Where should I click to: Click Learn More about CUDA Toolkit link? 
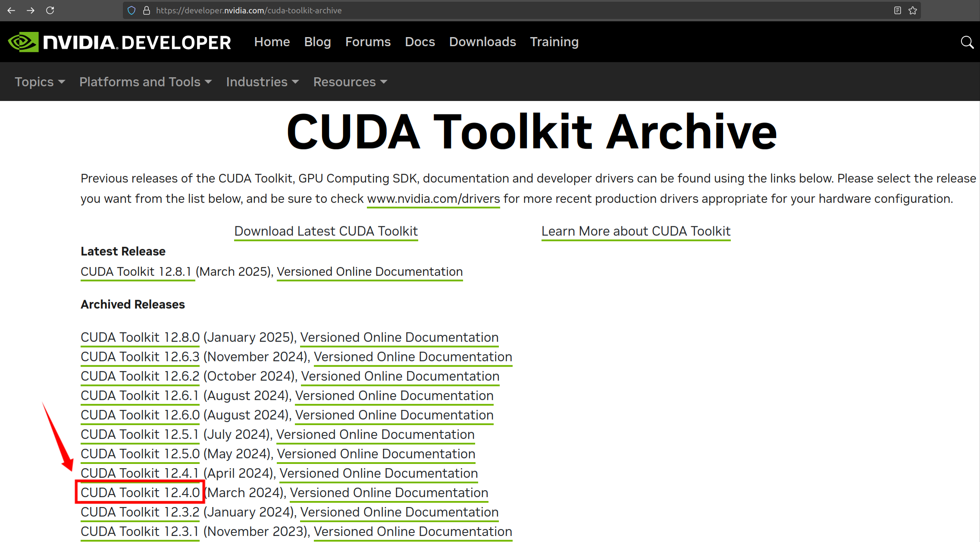[x=636, y=231]
